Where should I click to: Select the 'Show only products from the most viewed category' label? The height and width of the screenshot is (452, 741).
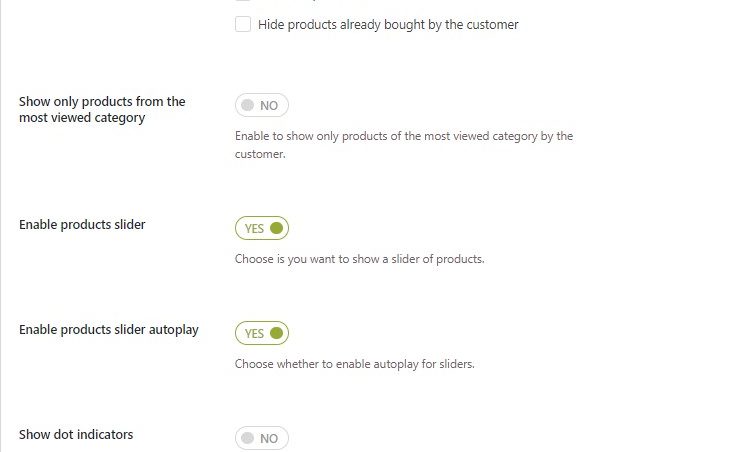click(x=102, y=109)
